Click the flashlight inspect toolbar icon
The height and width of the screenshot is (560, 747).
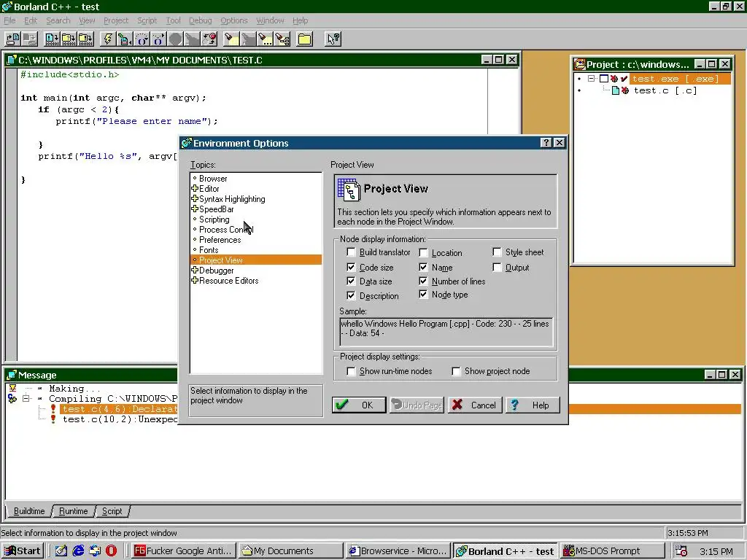(x=231, y=39)
